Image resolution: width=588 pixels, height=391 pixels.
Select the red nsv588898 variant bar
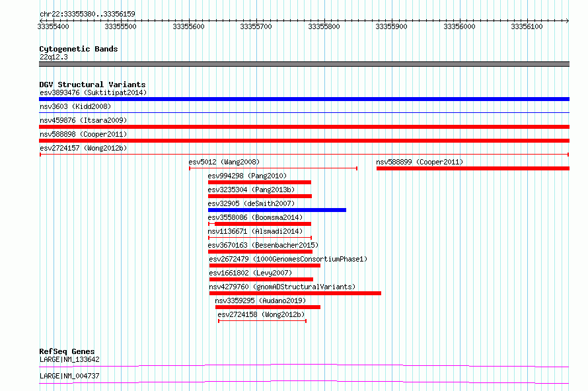304,141
